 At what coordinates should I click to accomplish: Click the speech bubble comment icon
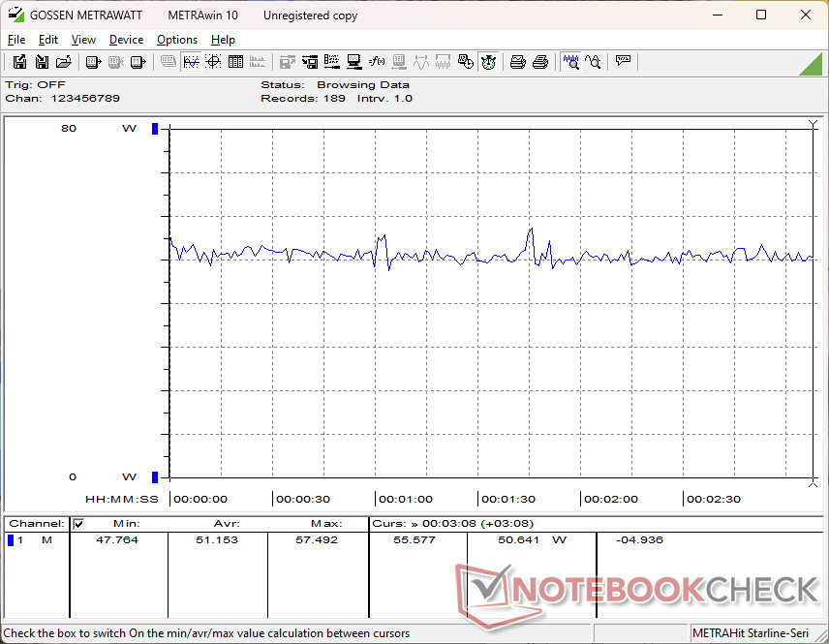pos(623,62)
